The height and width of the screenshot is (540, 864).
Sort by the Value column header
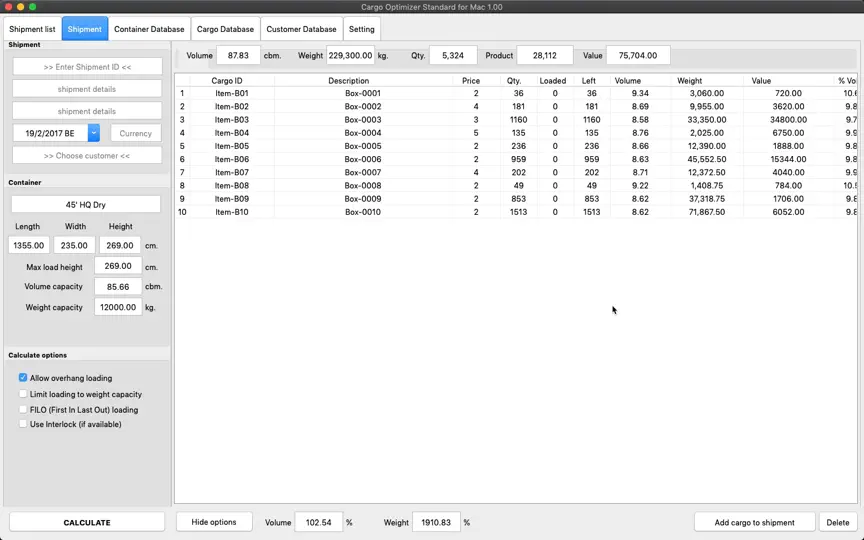(x=761, y=80)
